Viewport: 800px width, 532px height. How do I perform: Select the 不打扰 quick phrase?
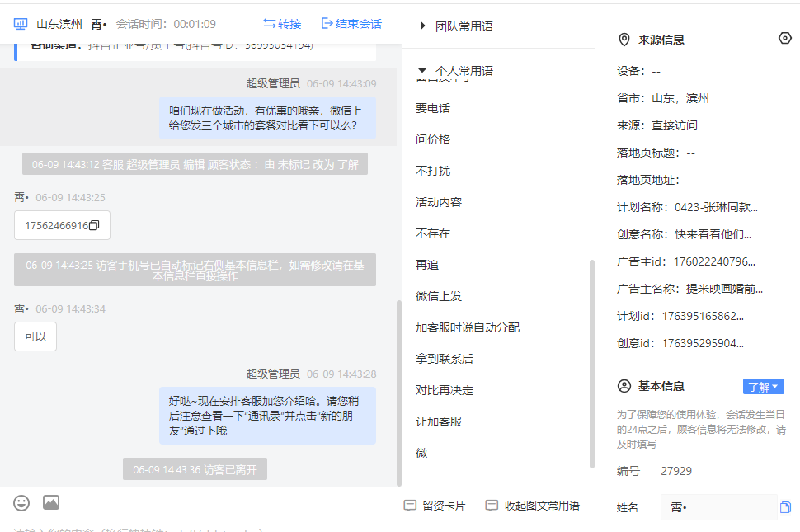click(x=433, y=171)
